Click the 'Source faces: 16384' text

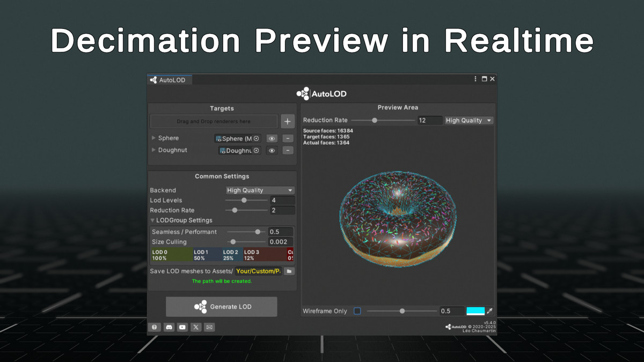pos(328,131)
